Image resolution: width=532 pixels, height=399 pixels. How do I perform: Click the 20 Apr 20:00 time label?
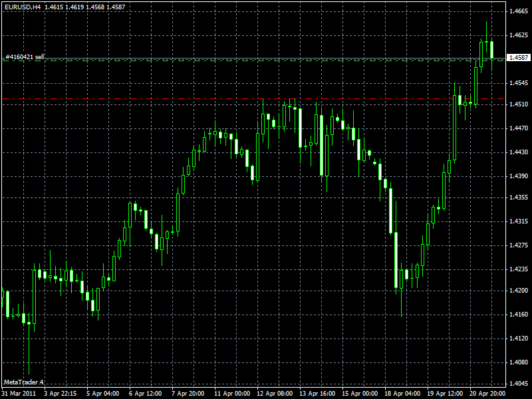pyautogui.click(x=487, y=394)
